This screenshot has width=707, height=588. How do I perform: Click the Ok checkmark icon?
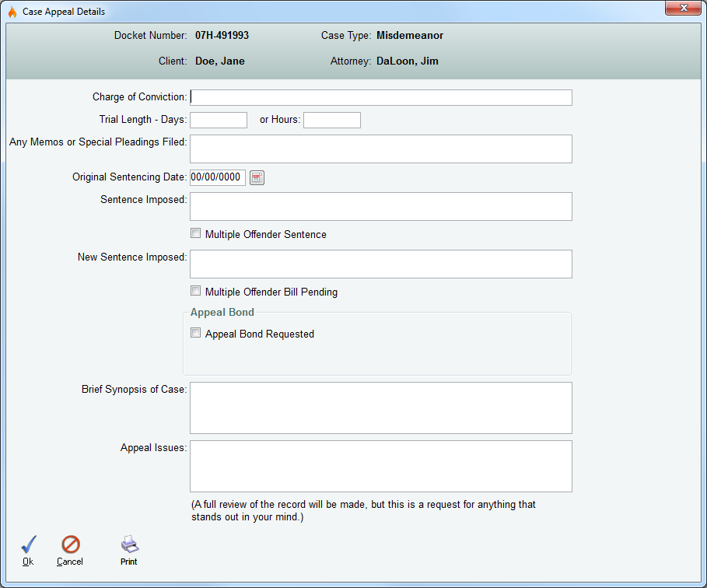(x=28, y=544)
